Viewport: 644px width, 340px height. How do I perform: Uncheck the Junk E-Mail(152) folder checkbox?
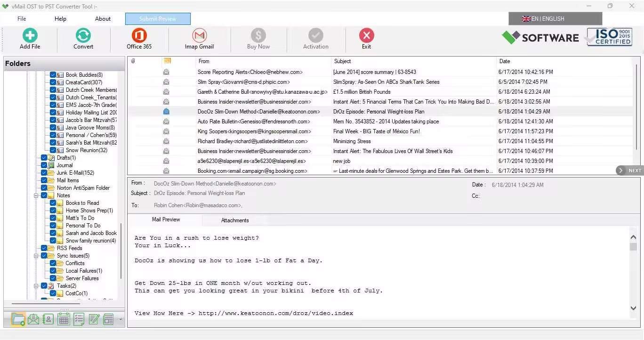pyautogui.click(x=44, y=173)
